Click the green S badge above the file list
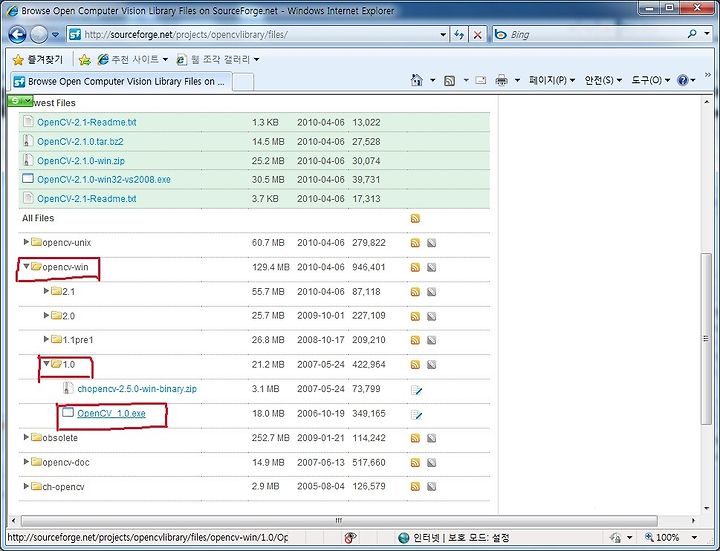Screen dimensions: 720x551 point(20,101)
